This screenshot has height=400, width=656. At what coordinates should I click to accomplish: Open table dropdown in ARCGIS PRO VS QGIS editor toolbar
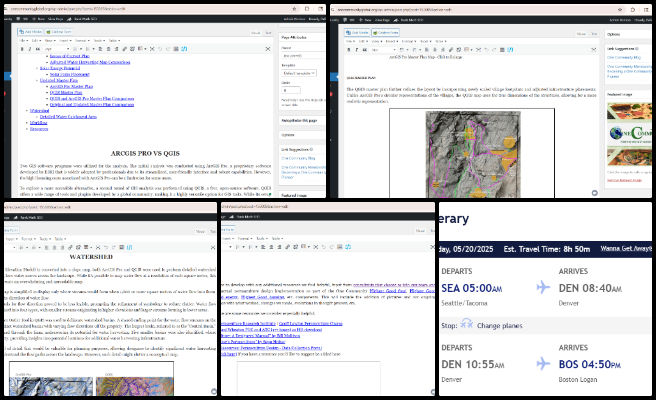tap(145, 49)
